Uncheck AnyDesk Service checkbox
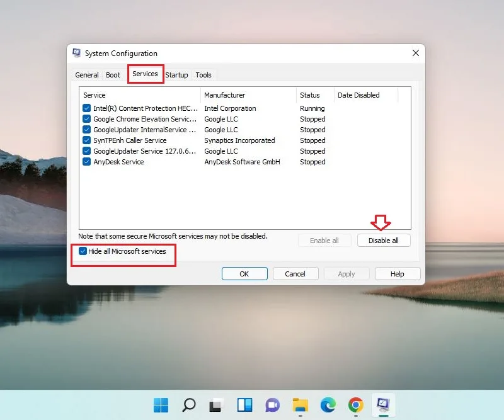This screenshot has width=504, height=420. point(86,162)
